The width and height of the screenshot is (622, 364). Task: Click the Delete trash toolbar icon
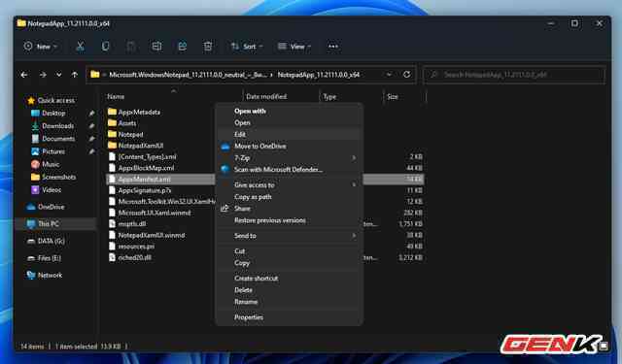coord(207,47)
